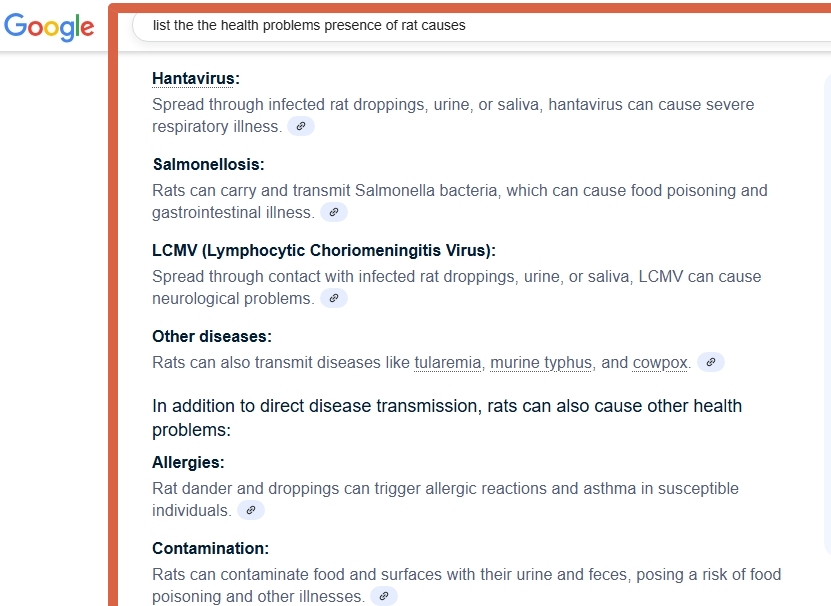Click the Salmonellosis heading
Viewport: 831px width, 606px height.
(x=208, y=165)
